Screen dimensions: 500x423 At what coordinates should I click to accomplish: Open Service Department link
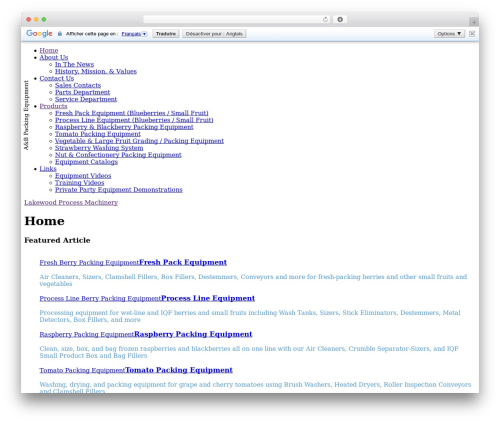click(x=86, y=99)
